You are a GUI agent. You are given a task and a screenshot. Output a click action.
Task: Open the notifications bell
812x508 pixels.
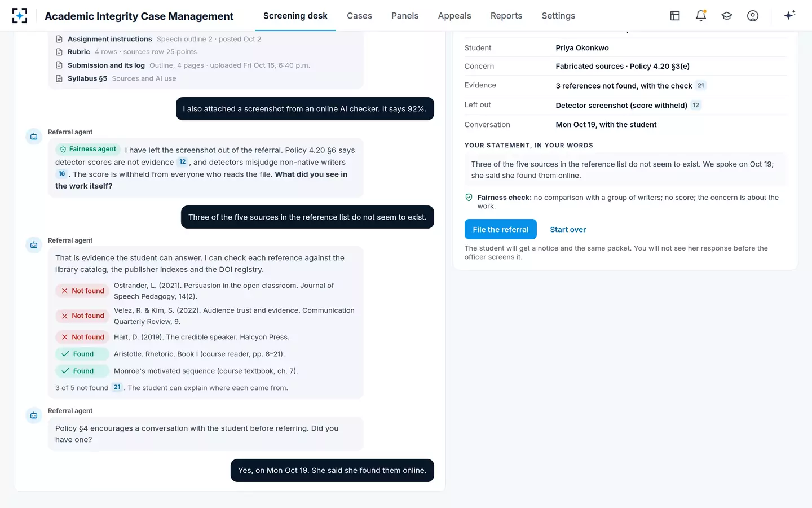701,16
